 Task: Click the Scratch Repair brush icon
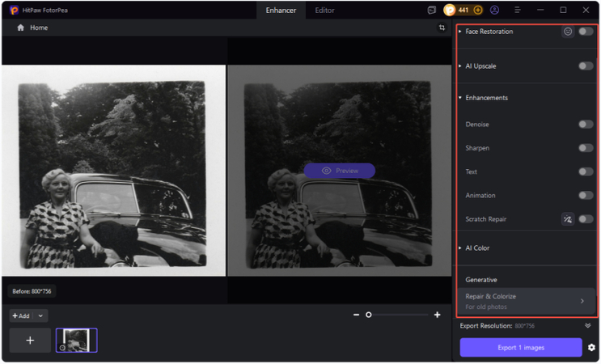point(568,219)
